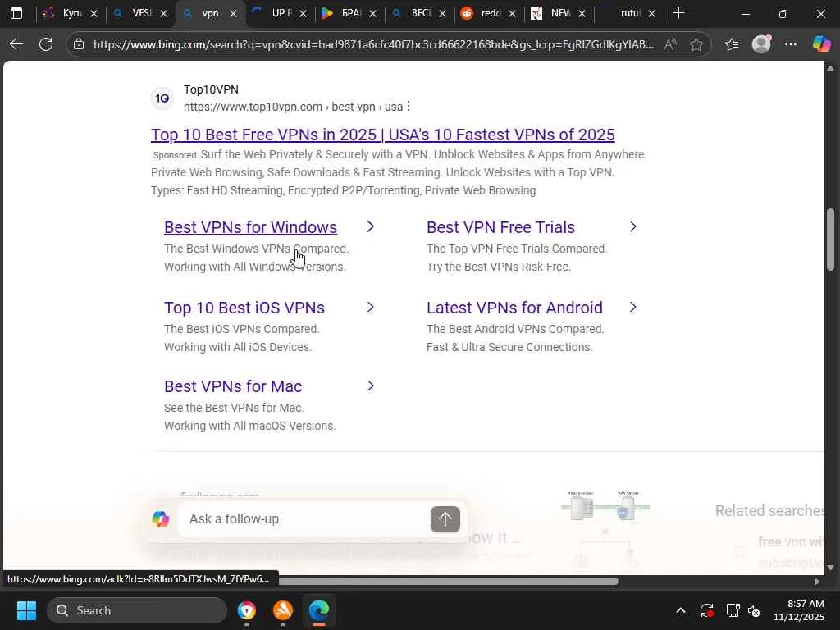Image resolution: width=840 pixels, height=630 pixels.
Task: Open the Favorites list icon
Action: click(732, 44)
